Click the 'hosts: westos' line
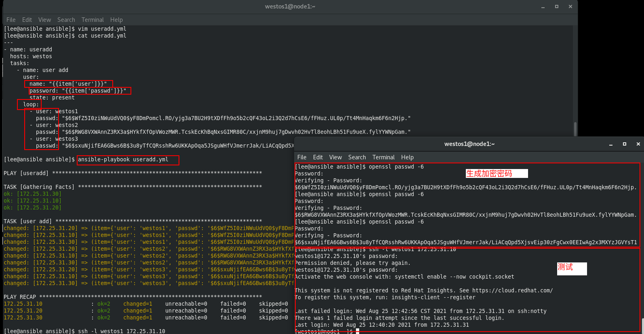Screen dimensions: 644x334 pyautogui.click(x=31, y=57)
